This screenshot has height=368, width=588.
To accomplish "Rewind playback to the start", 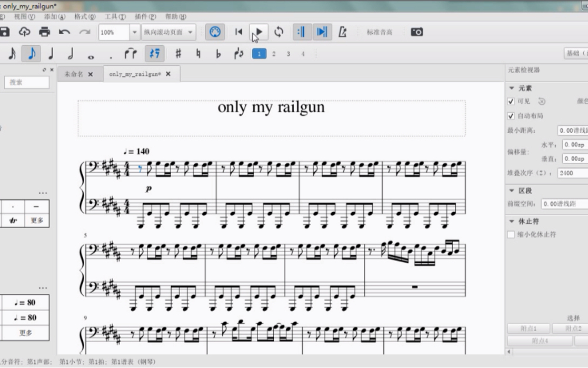I will click(239, 32).
